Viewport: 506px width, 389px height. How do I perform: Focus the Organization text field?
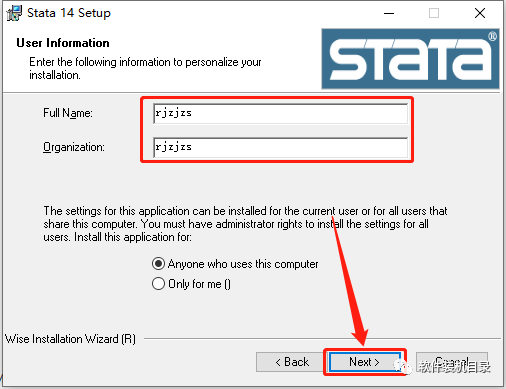(280, 147)
